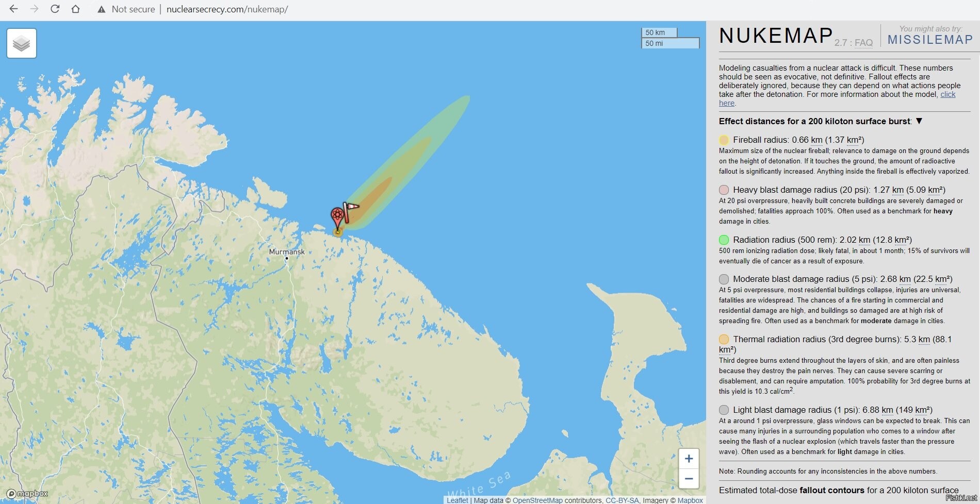Click the browser address bar URL
This screenshot has height=504, width=980.
pos(227,9)
